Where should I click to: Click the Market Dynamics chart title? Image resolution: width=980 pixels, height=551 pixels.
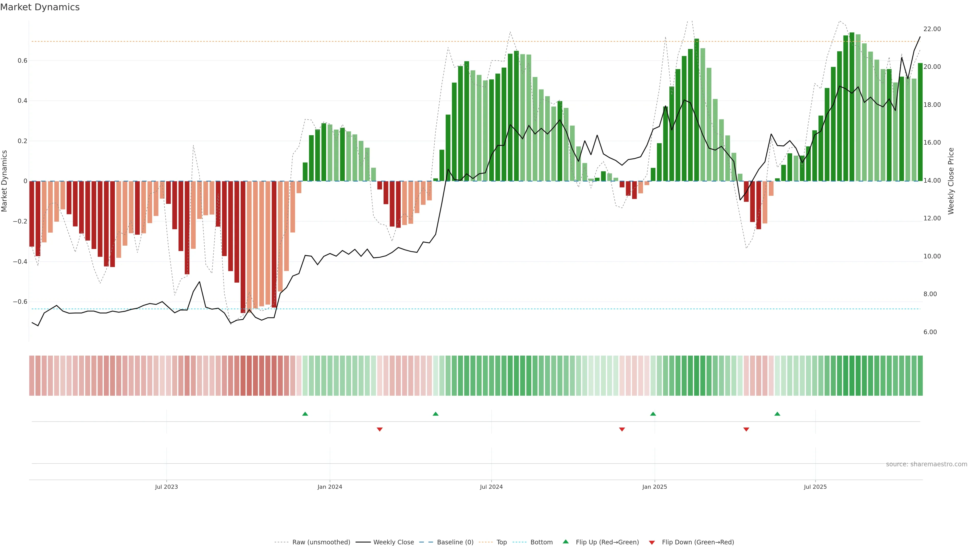40,7
